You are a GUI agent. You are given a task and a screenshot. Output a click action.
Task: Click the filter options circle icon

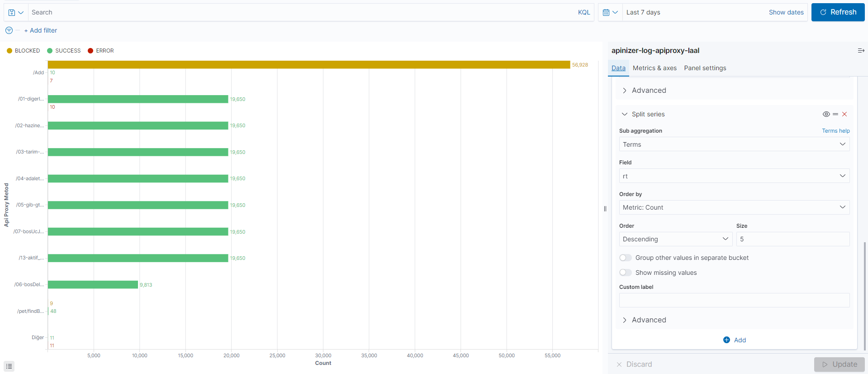(x=9, y=30)
